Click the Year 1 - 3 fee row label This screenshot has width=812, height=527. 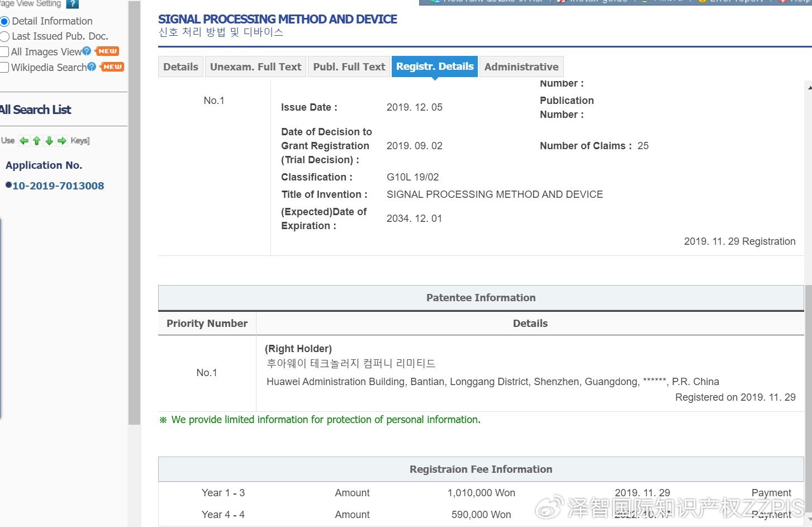(223, 493)
